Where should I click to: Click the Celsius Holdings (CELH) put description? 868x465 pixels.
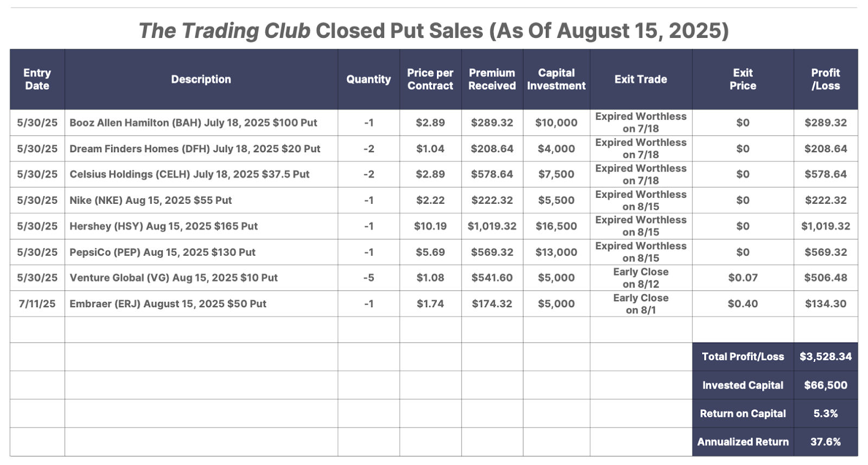201,174
